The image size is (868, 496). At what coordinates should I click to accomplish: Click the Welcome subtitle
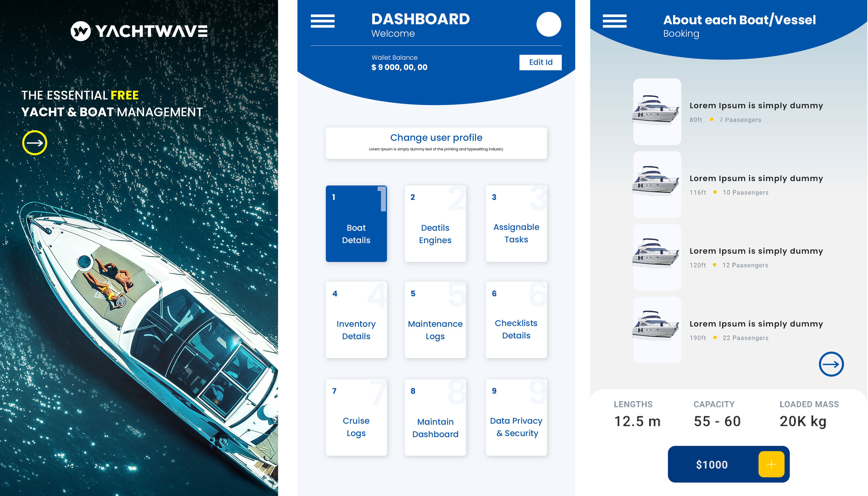tap(393, 33)
